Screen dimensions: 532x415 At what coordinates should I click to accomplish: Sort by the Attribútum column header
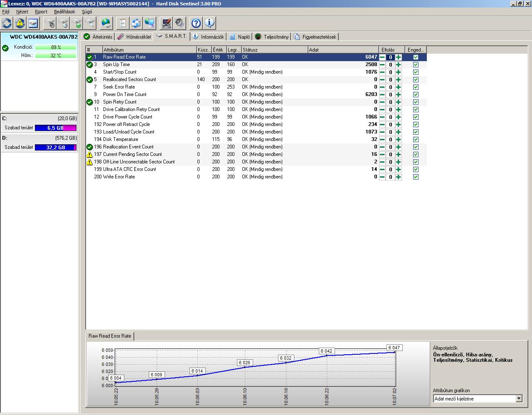[x=149, y=49]
